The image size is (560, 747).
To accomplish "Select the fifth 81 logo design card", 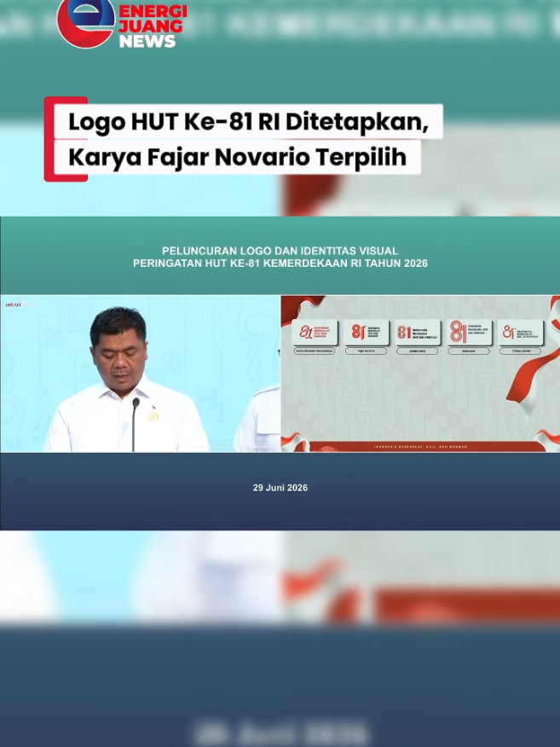I will pyautogui.click(x=521, y=332).
